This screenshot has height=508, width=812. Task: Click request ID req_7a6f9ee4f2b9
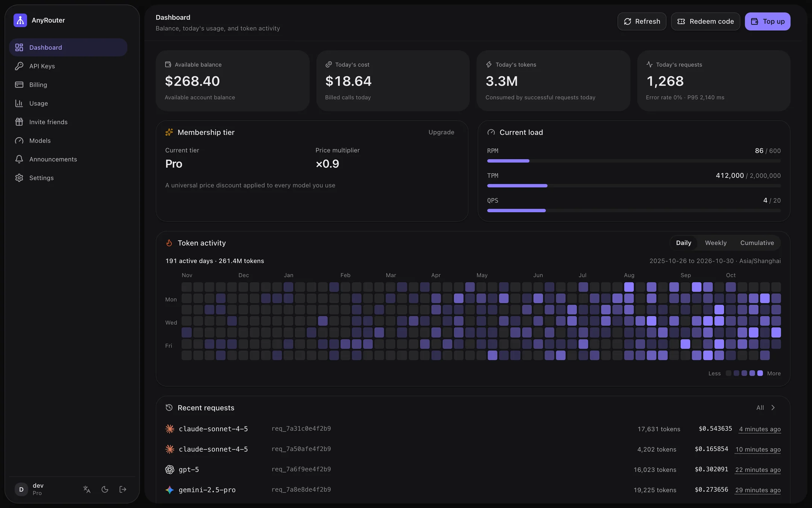[x=301, y=469]
